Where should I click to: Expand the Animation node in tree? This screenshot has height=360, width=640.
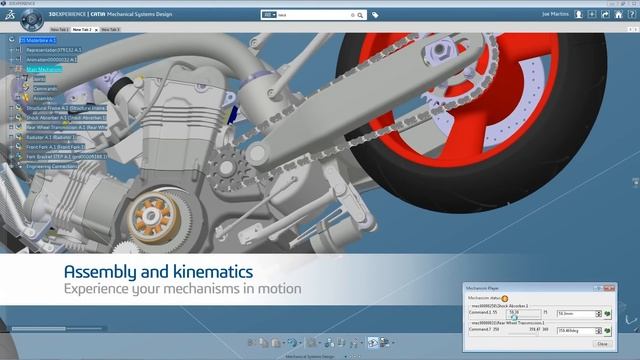pos(11,60)
